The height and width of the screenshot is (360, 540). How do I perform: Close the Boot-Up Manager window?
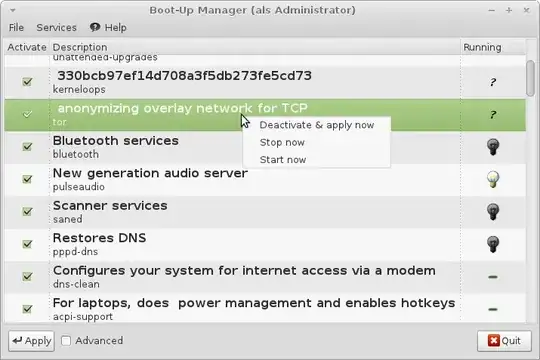[x=526, y=11]
